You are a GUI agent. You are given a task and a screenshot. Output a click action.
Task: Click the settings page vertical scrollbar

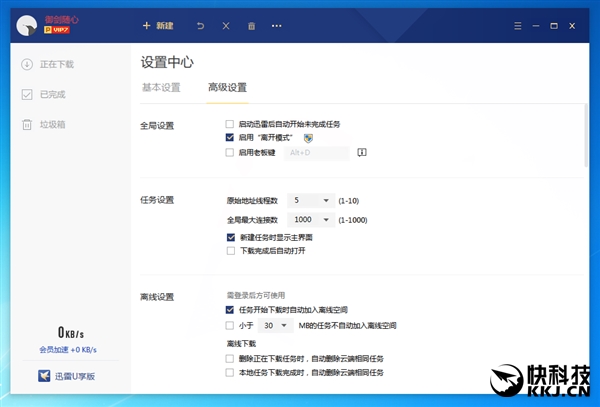pyautogui.click(x=586, y=136)
